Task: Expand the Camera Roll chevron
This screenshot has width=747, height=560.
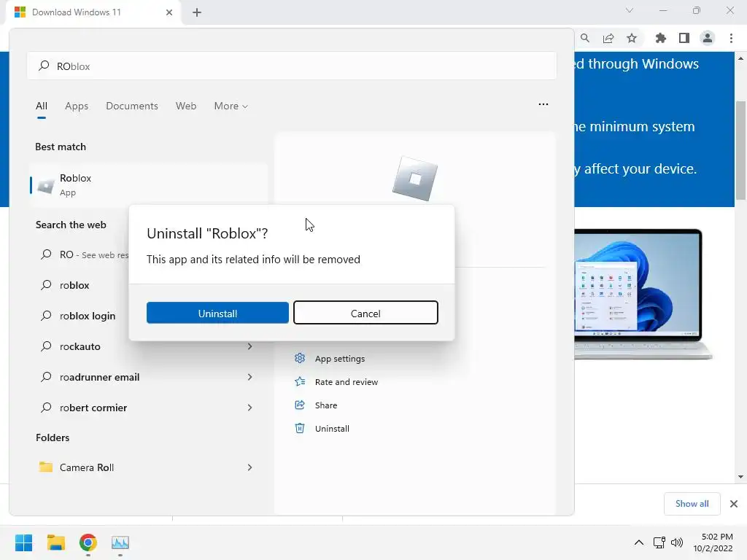Action: [x=249, y=467]
